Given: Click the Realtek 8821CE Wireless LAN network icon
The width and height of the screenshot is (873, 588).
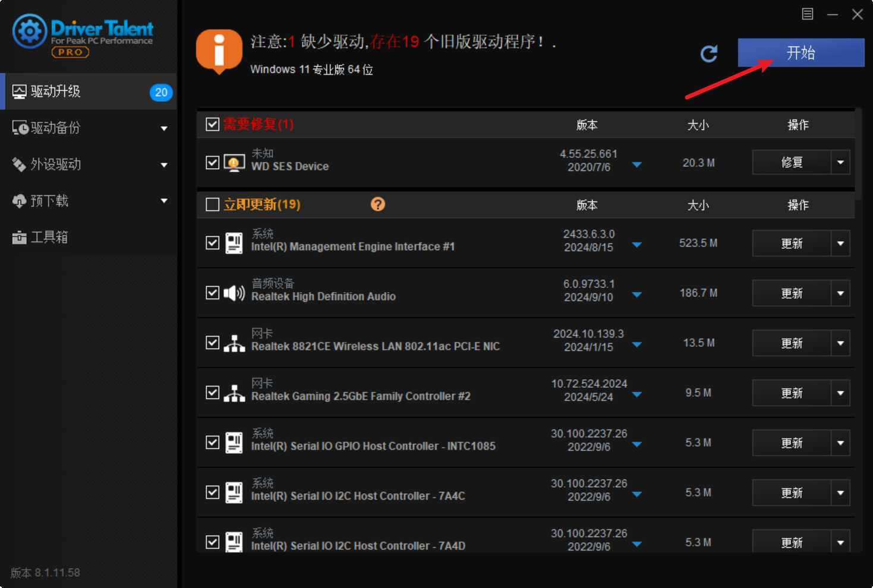Looking at the screenshot, I should 234,343.
